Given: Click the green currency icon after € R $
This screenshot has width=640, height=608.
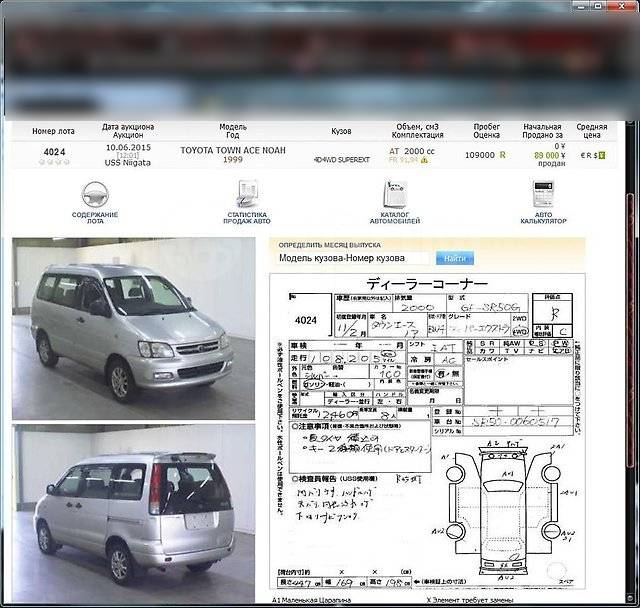Looking at the screenshot, I should coord(602,155).
